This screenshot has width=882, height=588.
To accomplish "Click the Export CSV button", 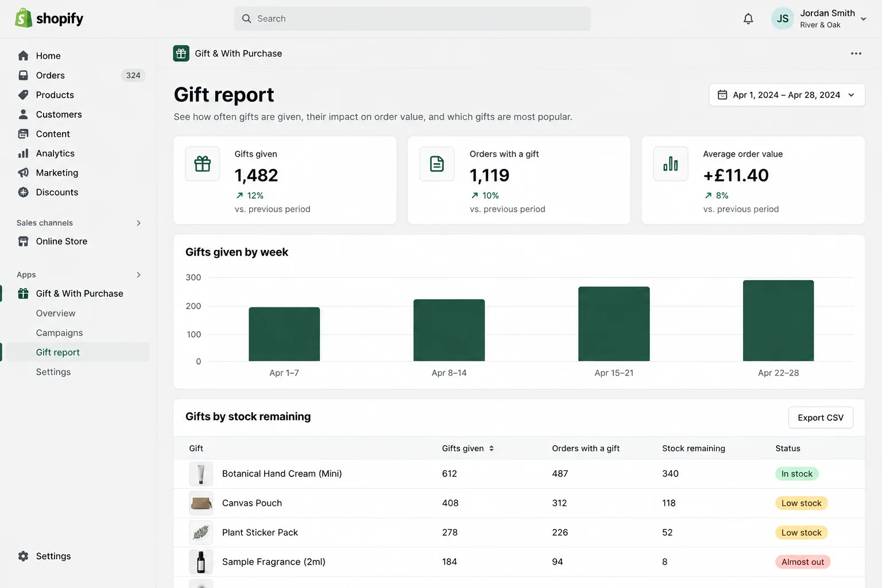I will pyautogui.click(x=821, y=417).
